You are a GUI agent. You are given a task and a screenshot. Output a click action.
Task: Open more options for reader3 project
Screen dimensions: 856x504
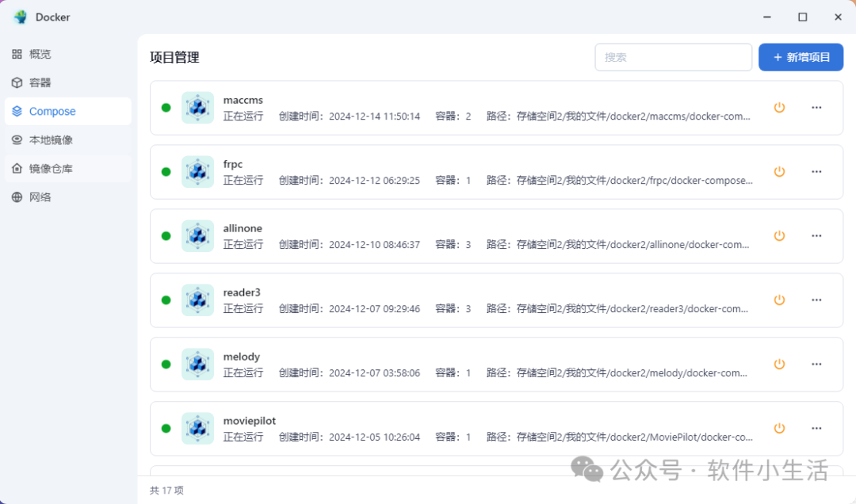coord(816,300)
